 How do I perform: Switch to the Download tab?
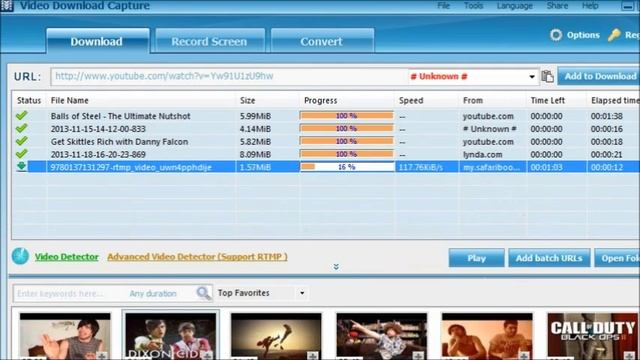pos(97,41)
